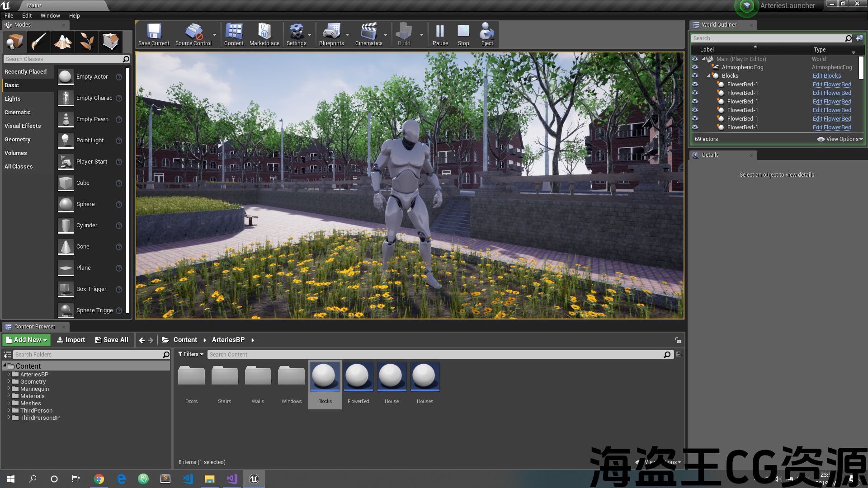
Task: Click the Save All button
Action: (x=112, y=340)
